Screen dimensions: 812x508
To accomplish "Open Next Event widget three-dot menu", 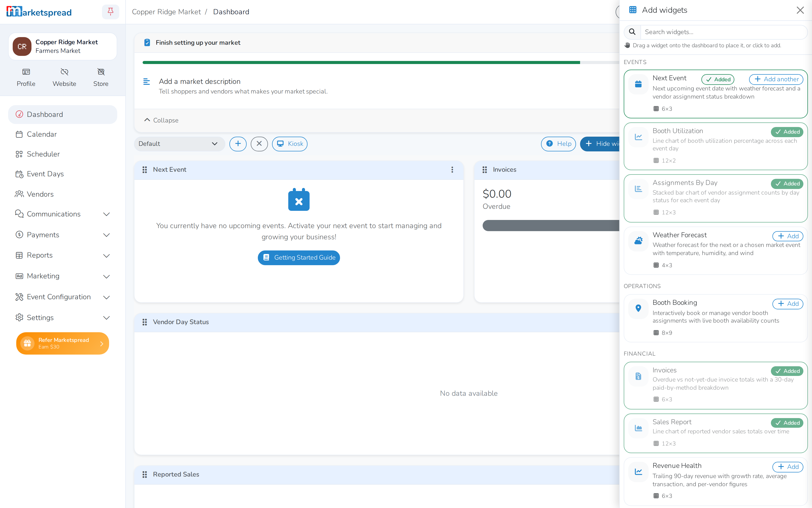I will [452, 170].
